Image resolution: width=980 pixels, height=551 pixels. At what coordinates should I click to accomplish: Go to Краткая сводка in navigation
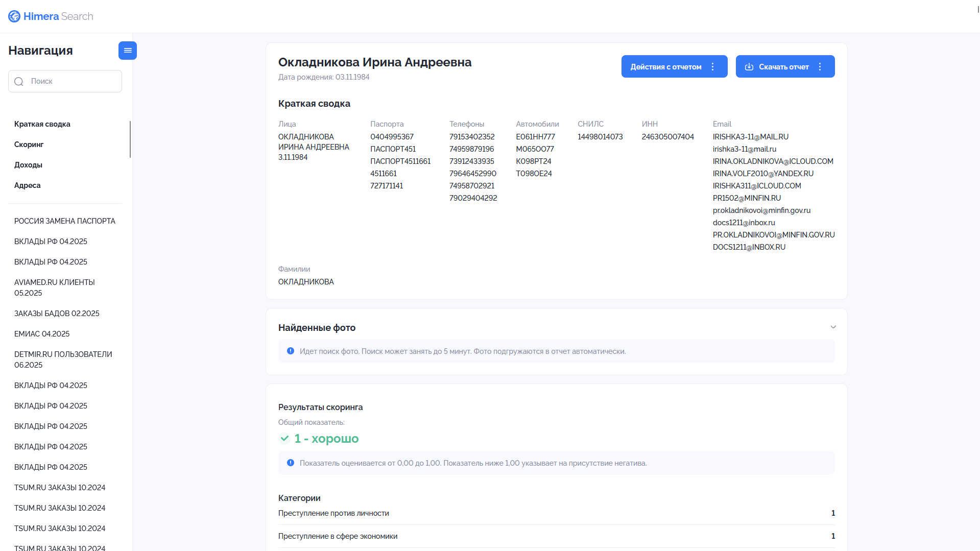pos(42,124)
